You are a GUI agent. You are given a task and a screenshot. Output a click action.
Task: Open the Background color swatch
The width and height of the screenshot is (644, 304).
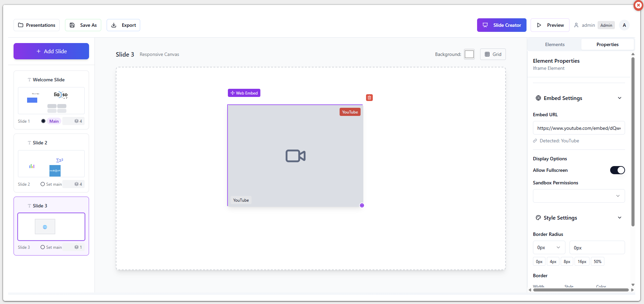click(469, 54)
